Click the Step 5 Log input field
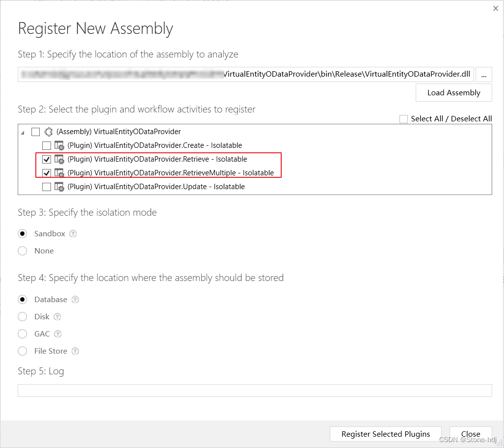 255,390
